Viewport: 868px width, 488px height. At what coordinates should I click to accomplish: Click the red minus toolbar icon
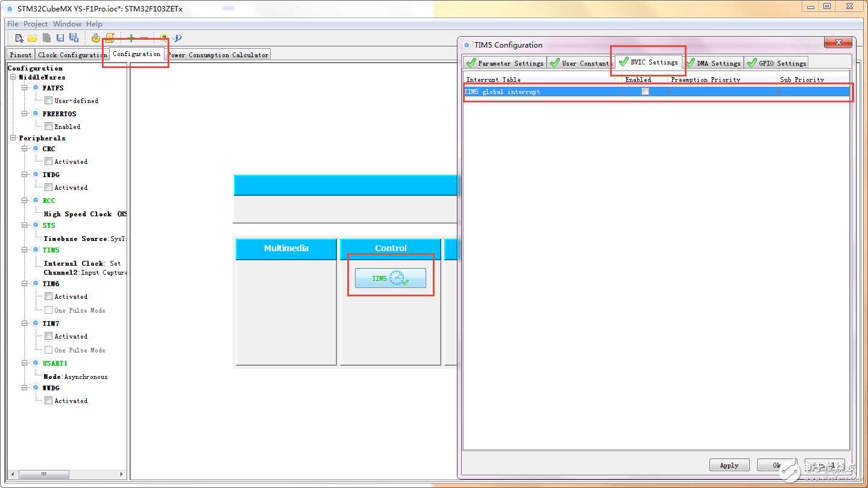pos(143,38)
